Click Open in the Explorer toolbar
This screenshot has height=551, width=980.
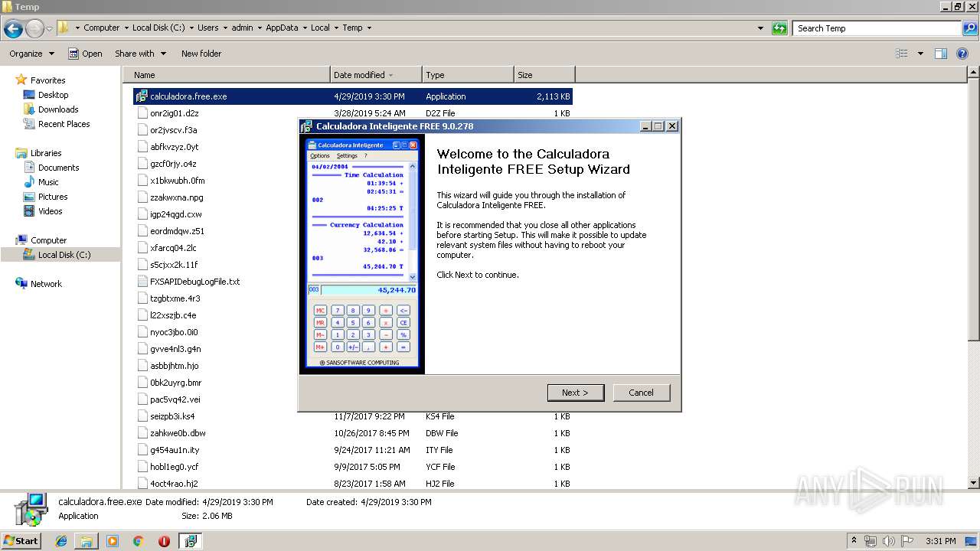85,54
